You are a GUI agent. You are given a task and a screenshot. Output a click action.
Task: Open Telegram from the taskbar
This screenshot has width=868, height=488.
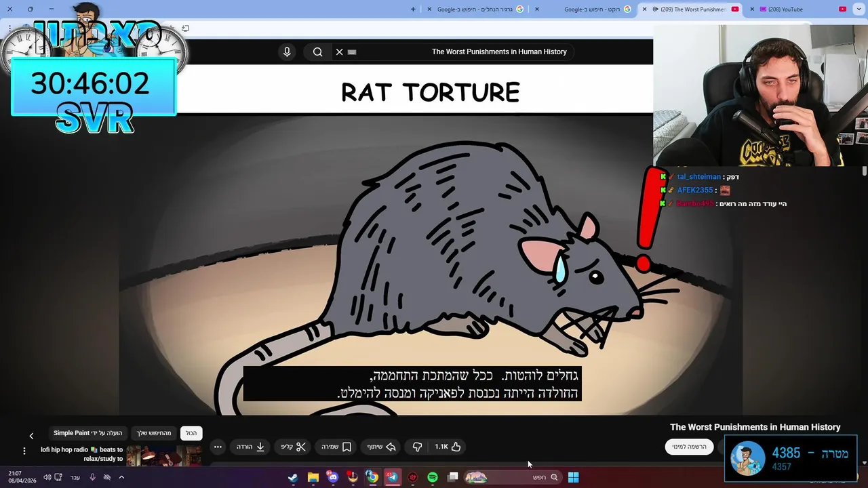click(x=392, y=477)
